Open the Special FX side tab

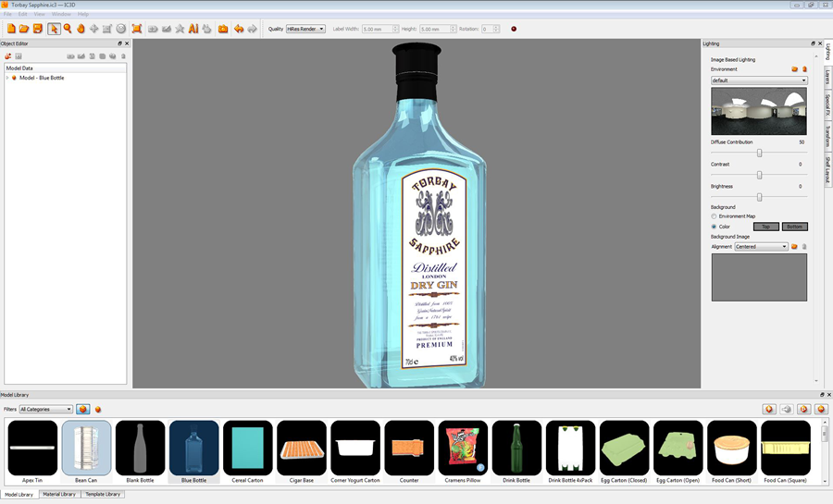point(827,104)
